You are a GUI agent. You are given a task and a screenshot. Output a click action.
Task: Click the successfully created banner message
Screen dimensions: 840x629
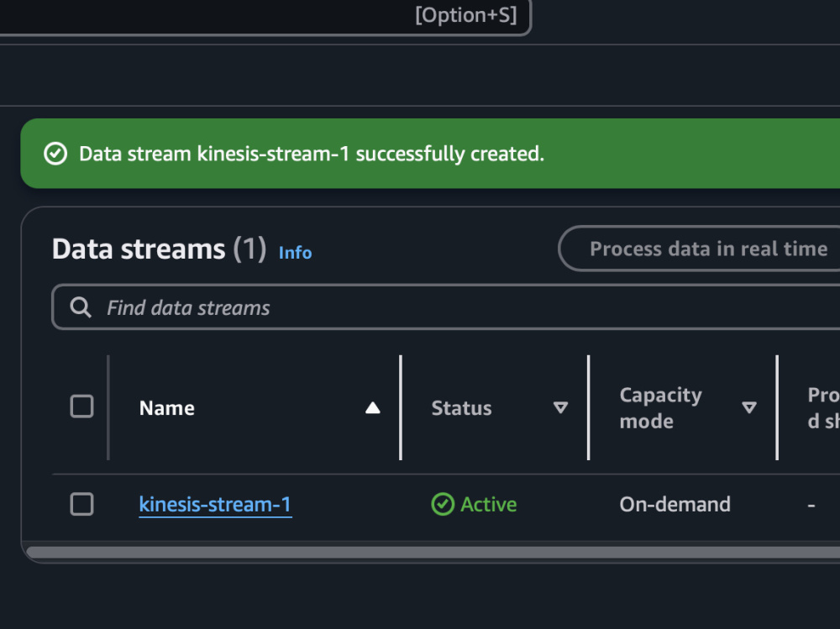click(312, 155)
